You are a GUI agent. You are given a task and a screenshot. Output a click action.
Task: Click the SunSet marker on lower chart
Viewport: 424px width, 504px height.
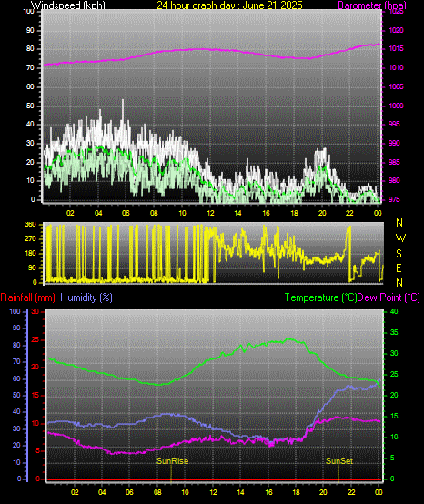tap(339, 461)
